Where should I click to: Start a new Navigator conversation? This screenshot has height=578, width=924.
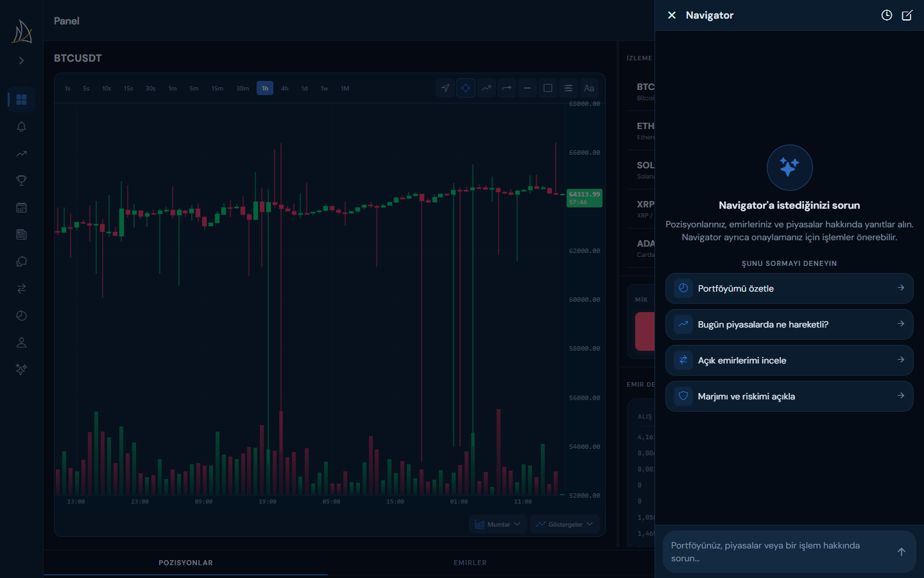point(907,15)
